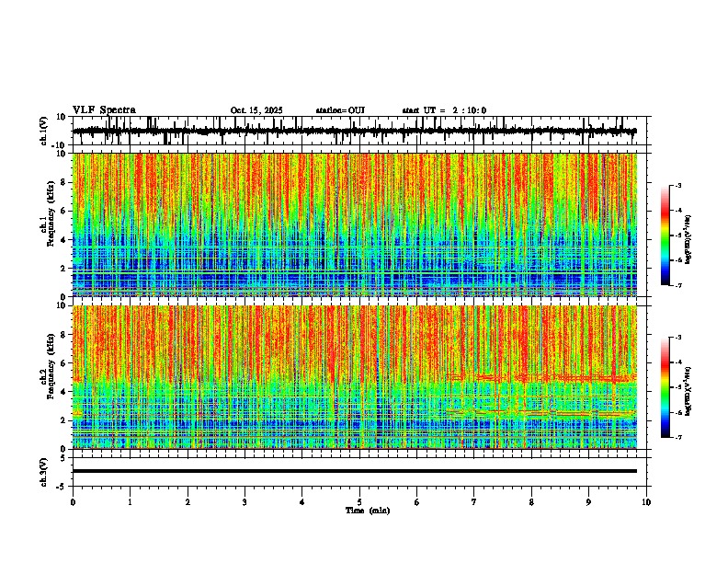Viewport: 728px width, 563px height.
Task: Click the "VLF Spectra" plot title
Action: coord(104,110)
